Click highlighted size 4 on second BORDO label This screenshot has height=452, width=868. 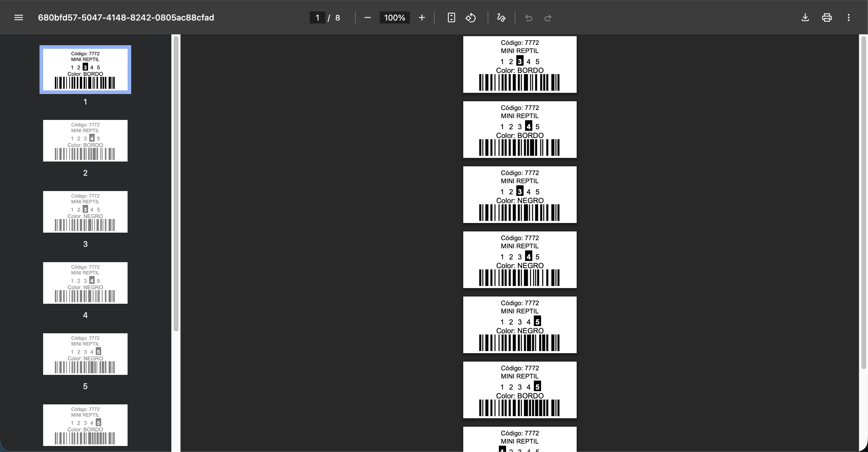click(529, 126)
